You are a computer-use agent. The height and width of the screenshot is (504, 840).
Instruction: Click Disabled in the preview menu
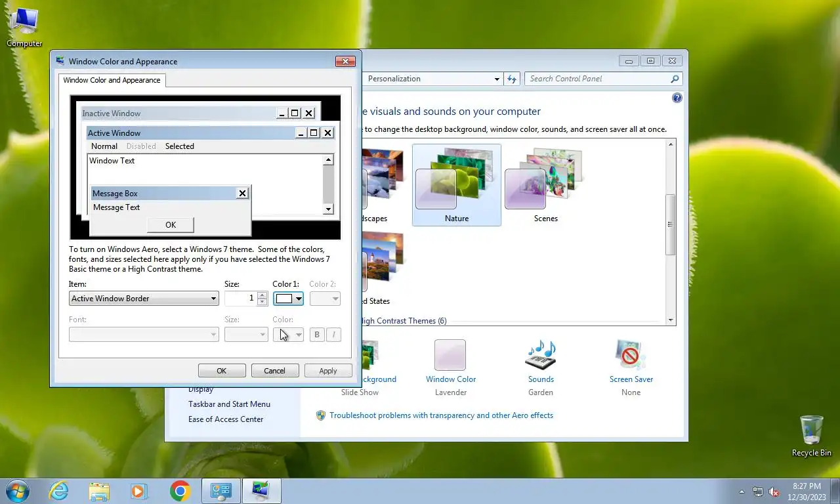pyautogui.click(x=141, y=146)
